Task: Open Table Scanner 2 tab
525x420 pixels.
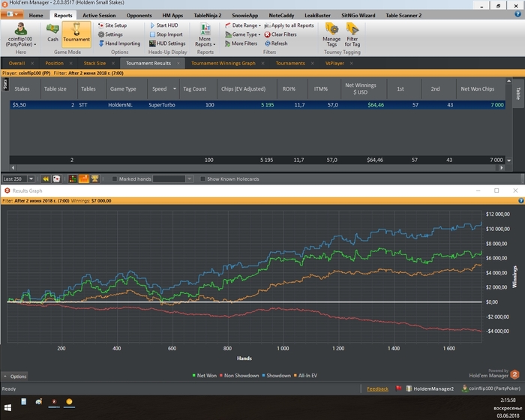Action: point(403,16)
